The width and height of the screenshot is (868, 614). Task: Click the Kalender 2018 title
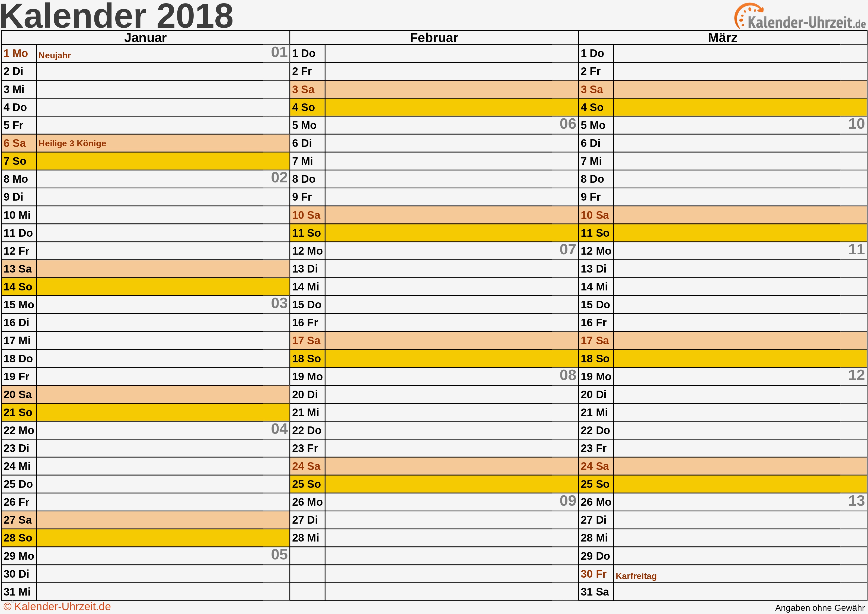point(116,16)
